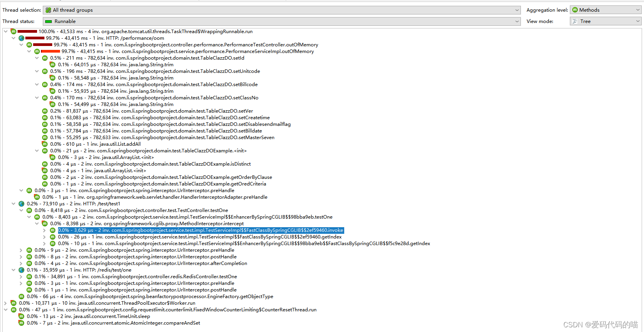Collapse PerformanceTestController.outOfMemory node
Viewport: 644px width, 332px height.
point(21,45)
